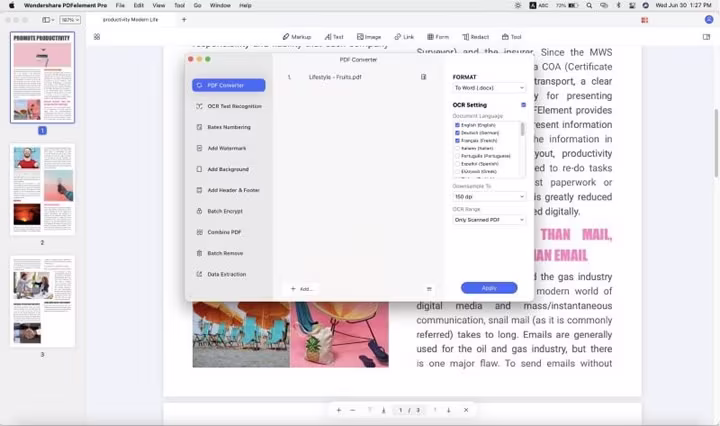
Task: Click the Spotlight search icon in the menu bar
Action: coord(589,6)
